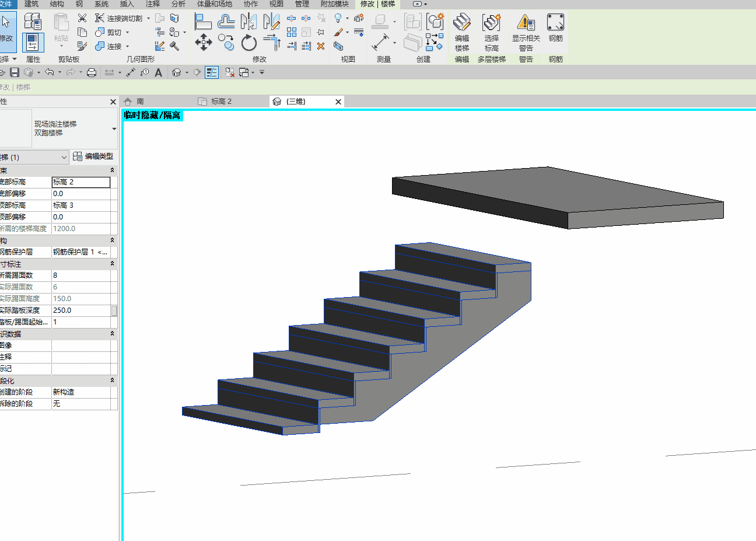The height and width of the screenshot is (541, 756).
Task: Click Hide in View lightbulb icon
Action: pyautogui.click(x=338, y=18)
